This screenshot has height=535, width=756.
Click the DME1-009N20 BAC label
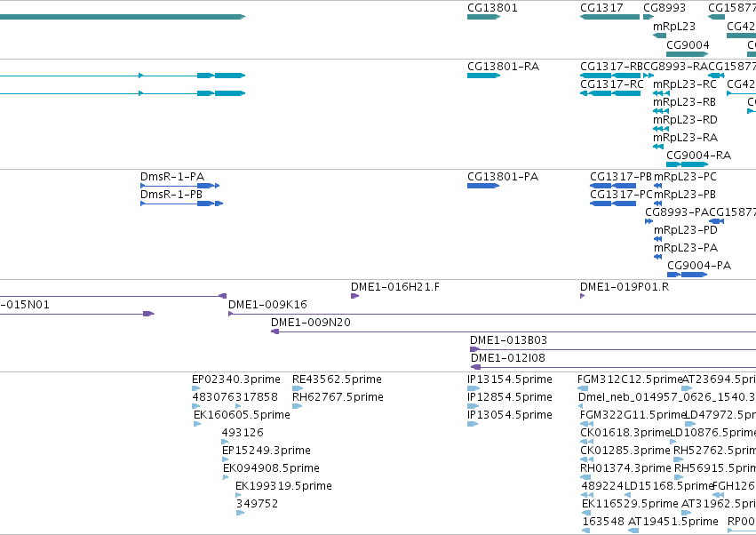pyautogui.click(x=311, y=323)
